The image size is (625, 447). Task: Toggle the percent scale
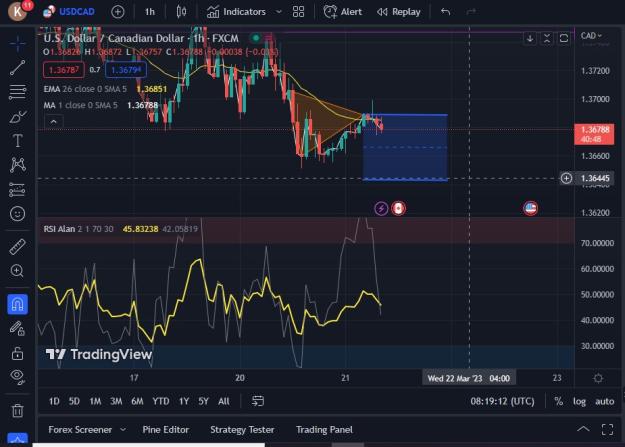tap(558, 401)
